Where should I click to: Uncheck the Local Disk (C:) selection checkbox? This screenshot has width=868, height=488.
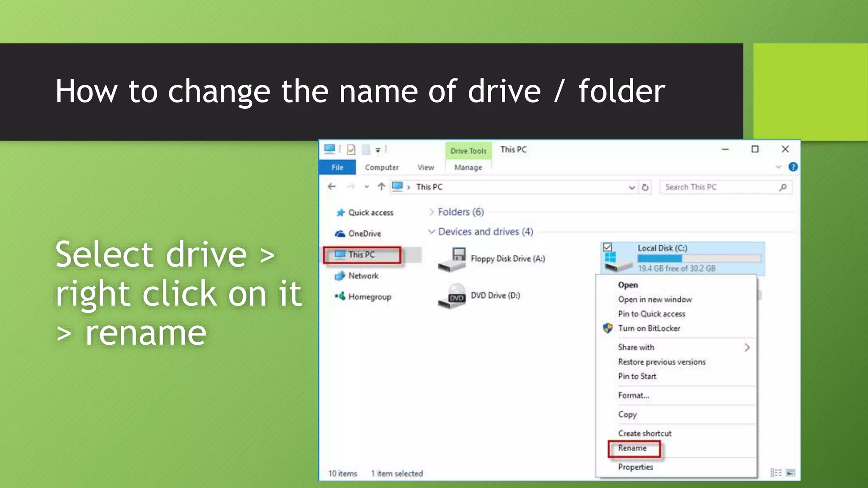point(607,247)
